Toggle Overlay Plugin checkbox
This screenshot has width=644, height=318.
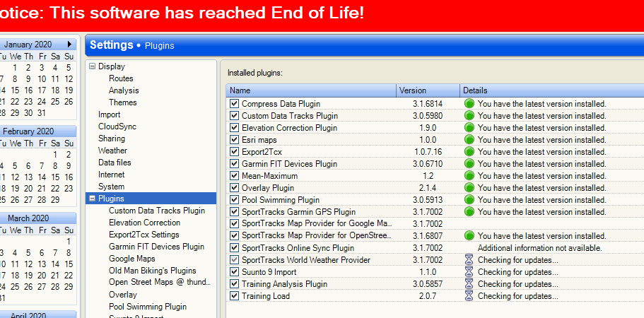point(234,187)
